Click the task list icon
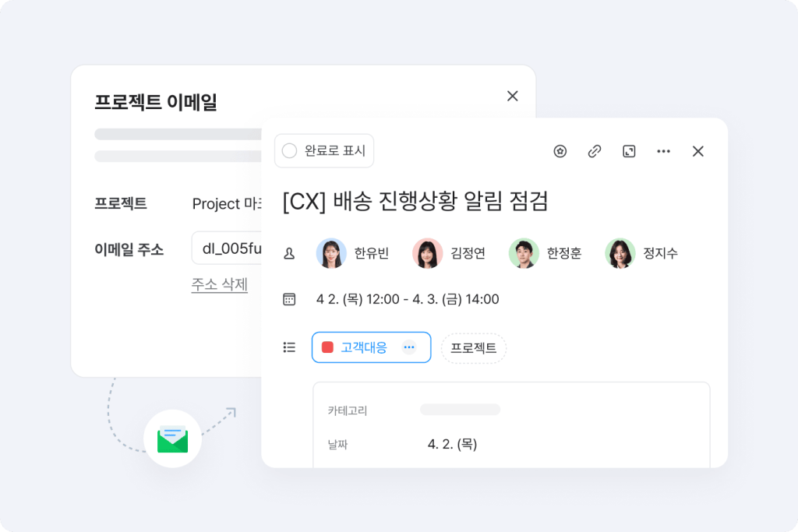The width and height of the screenshot is (798, 532). (289, 347)
